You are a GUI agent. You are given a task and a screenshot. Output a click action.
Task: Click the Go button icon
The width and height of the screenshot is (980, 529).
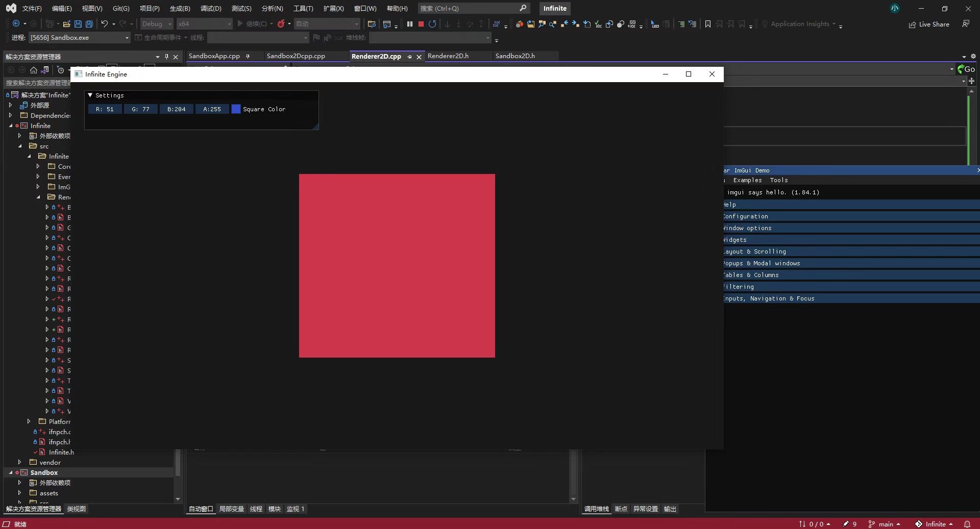(966, 69)
